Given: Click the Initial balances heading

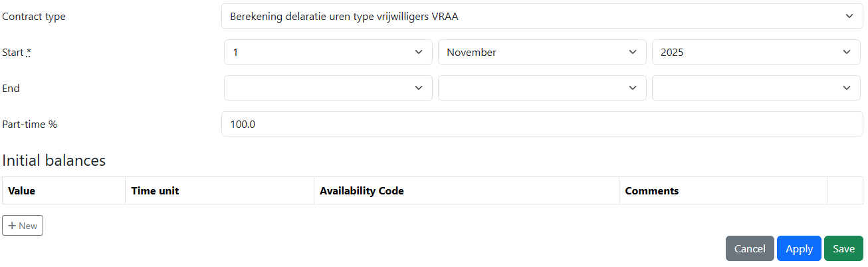Looking at the screenshot, I should (54, 160).
